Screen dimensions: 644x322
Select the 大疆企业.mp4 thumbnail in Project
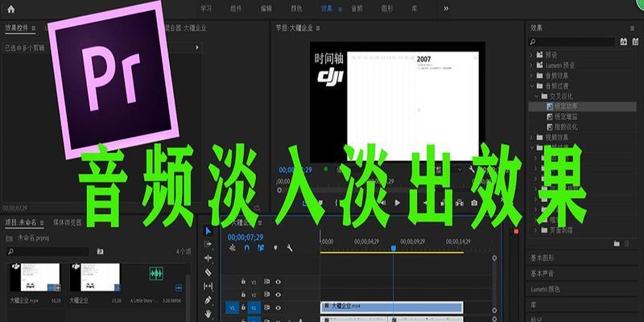(35, 278)
